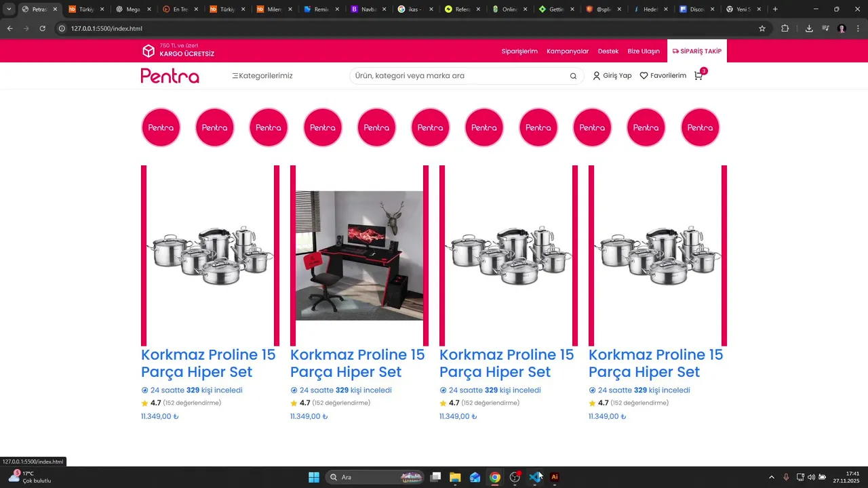Bookmark this page with the star icon
Image resolution: width=868 pixels, height=488 pixels.
pyautogui.click(x=762, y=28)
